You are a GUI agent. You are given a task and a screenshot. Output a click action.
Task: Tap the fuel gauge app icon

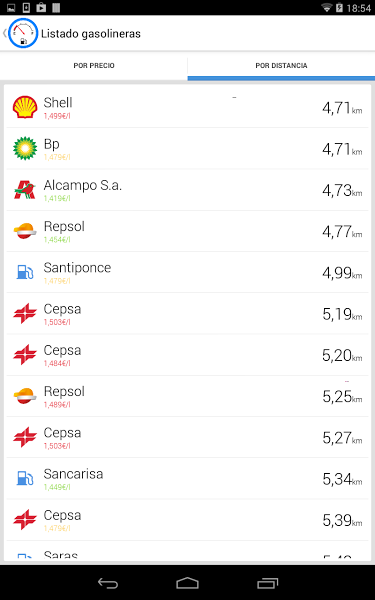(23, 33)
